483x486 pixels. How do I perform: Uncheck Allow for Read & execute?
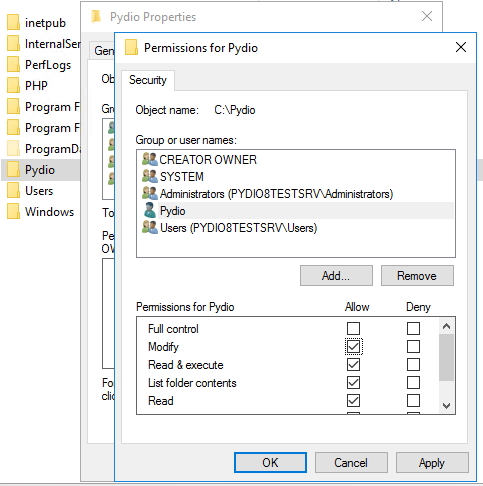point(353,365)
